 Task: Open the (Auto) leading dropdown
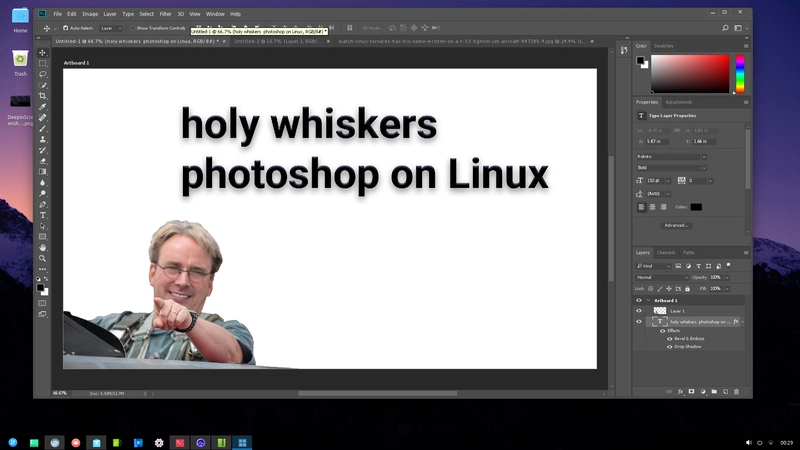tap(668, 194)
